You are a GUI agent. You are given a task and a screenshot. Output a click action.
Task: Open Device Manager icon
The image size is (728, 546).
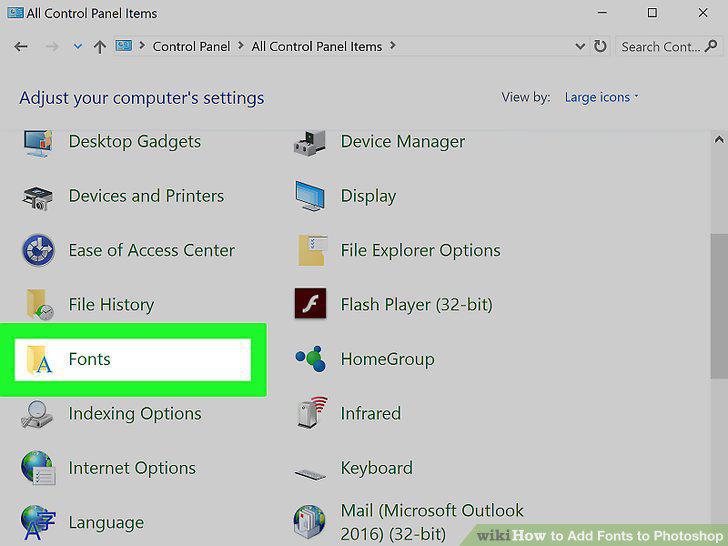(x=310, y=143)
